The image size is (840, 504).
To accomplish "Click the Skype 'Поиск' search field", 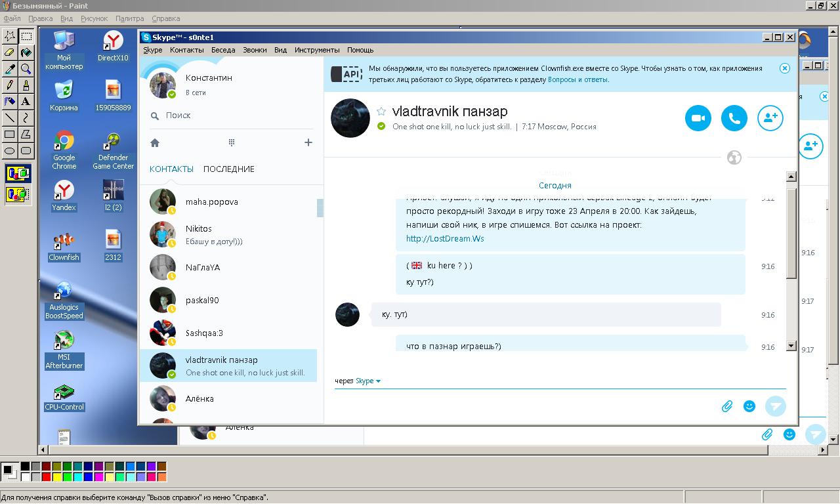I will click(x=232, y=115).
